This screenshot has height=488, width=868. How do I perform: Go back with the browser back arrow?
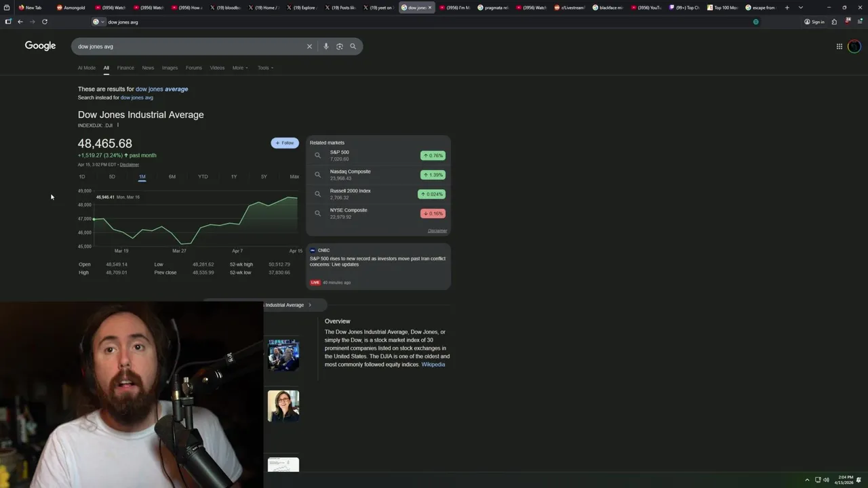coord(20,22)
